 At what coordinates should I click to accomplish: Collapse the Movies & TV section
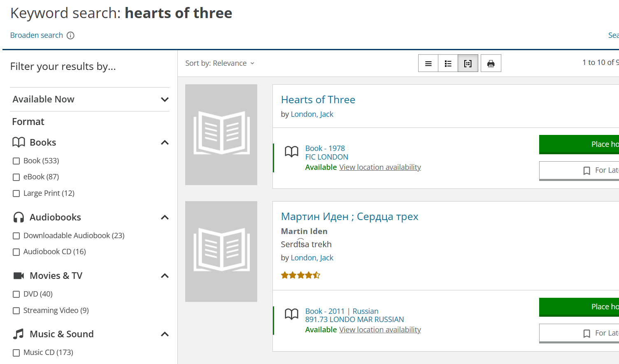click(165, 276)
